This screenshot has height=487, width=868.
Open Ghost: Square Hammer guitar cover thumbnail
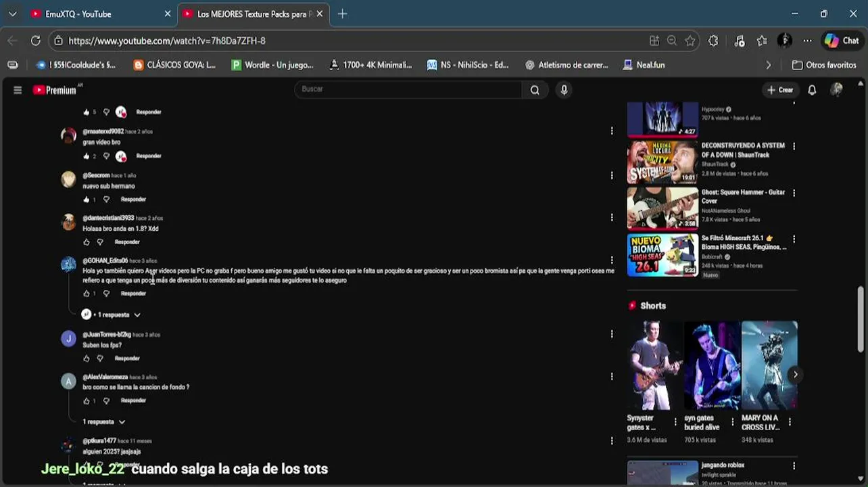tap(662, 208)
